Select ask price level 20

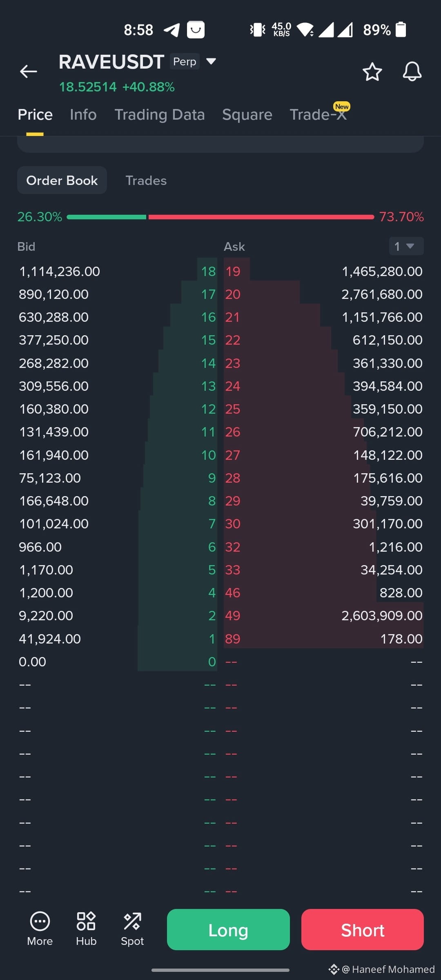pyautogui.click(x=233, y=294)
